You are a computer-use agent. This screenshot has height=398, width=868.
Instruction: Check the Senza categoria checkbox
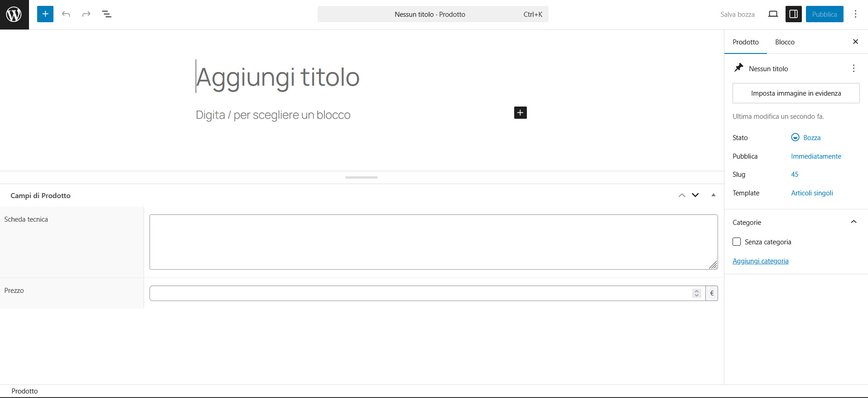click(737, 242)
